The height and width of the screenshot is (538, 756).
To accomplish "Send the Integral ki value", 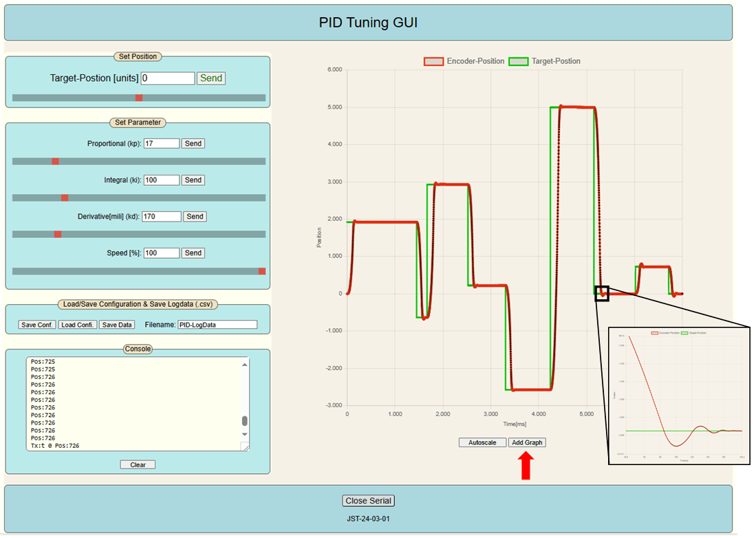I will pos(193,180).
